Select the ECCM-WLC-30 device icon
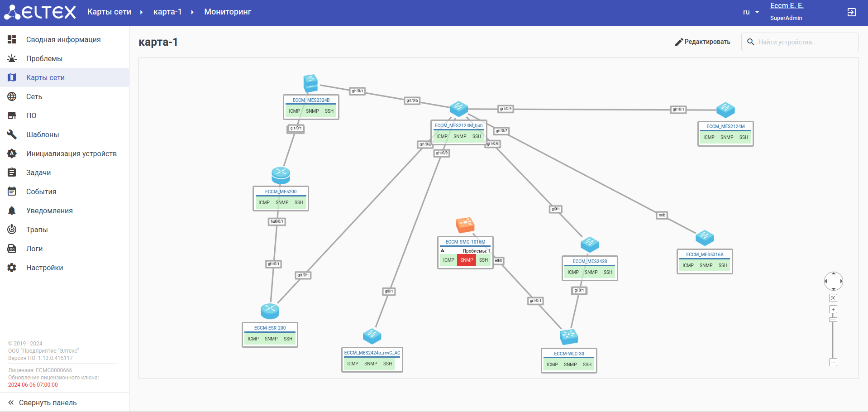Image resolution: width=868 pixels, height=412 pixels. coord(569,337)
